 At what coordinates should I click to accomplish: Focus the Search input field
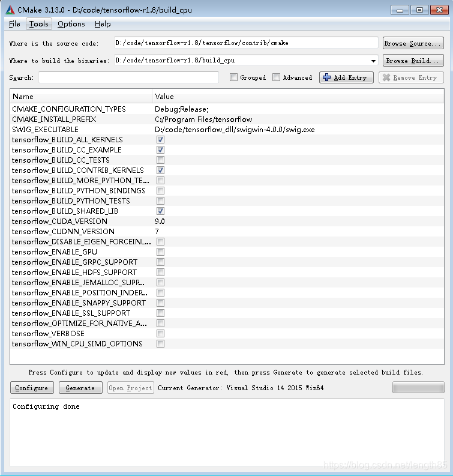(x=128, y=77)
